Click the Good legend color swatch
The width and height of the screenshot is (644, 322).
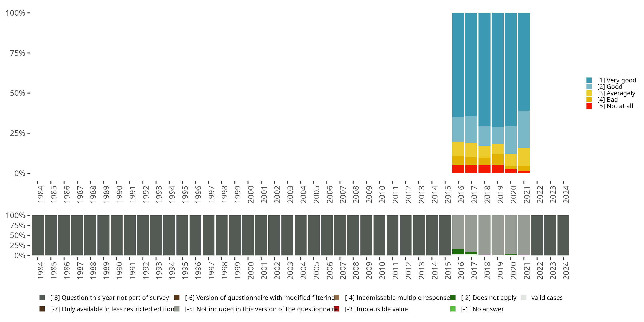pos(589,87)
